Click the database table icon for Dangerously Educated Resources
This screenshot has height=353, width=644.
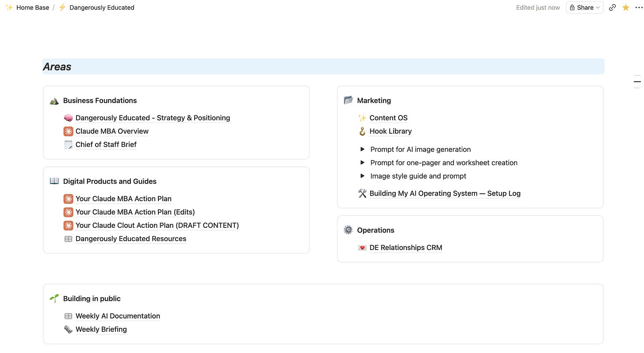pyautogui.click(x=68, y=239)
